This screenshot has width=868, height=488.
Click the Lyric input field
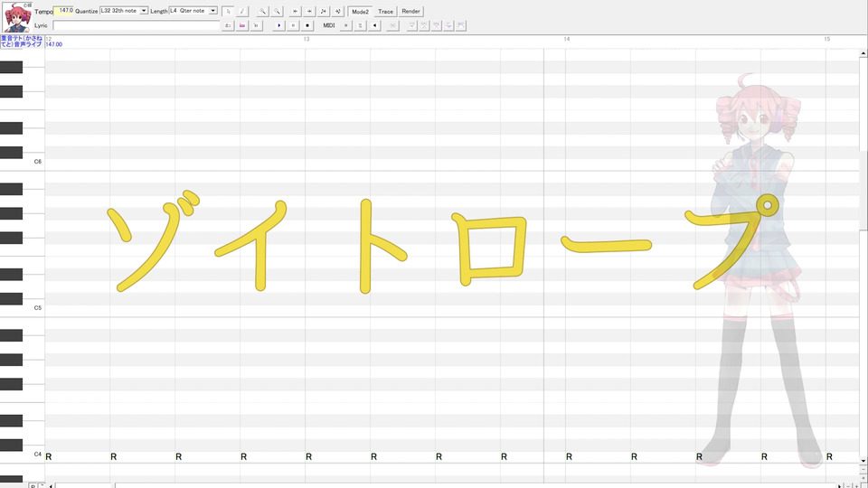click(x=137, y=25)
